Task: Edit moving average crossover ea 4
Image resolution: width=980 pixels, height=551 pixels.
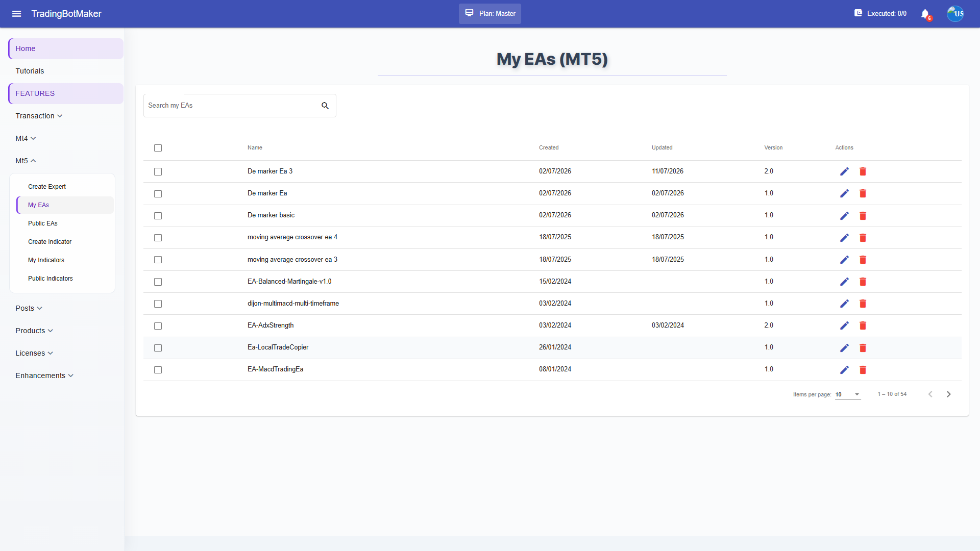Action: coord(844,238)
